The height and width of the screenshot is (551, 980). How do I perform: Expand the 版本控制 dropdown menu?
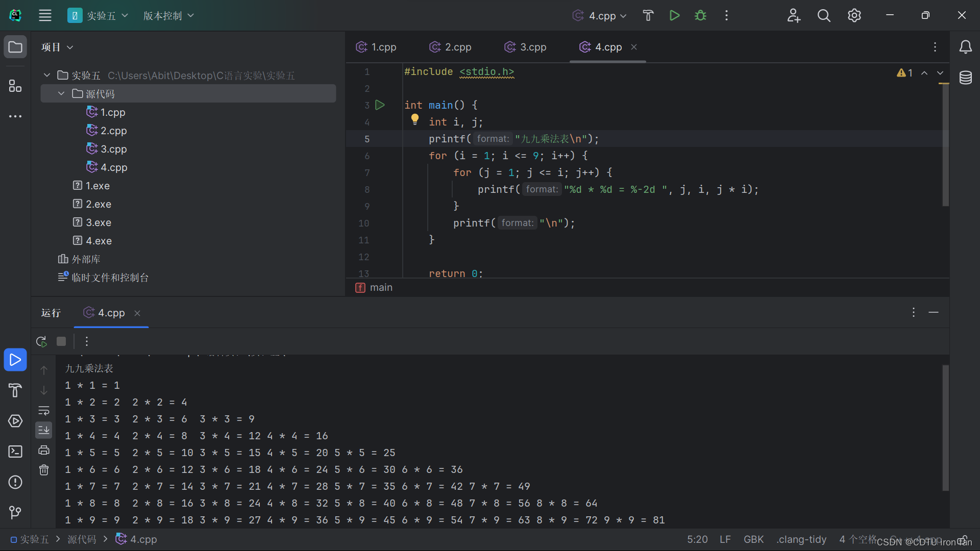tap(168, 15)
